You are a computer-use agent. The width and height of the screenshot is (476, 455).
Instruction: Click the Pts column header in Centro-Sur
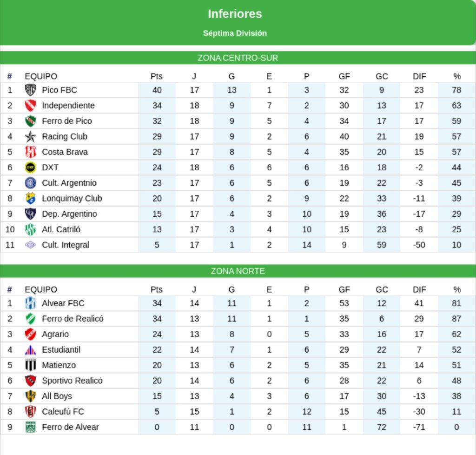pos(157,76)
